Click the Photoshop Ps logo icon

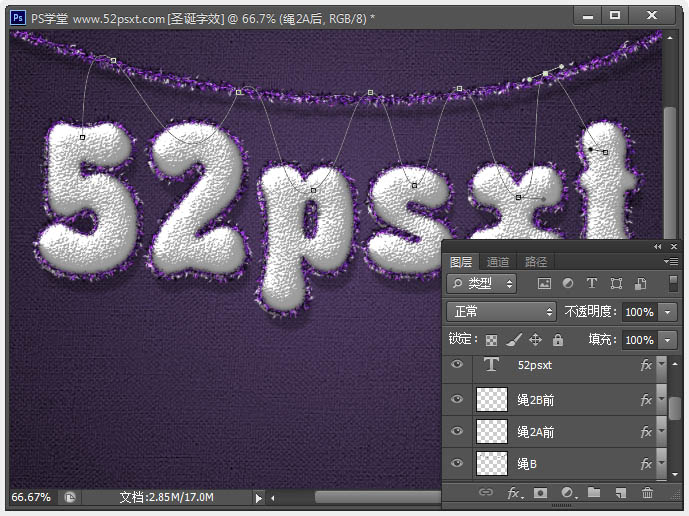[x=18, y=18]
